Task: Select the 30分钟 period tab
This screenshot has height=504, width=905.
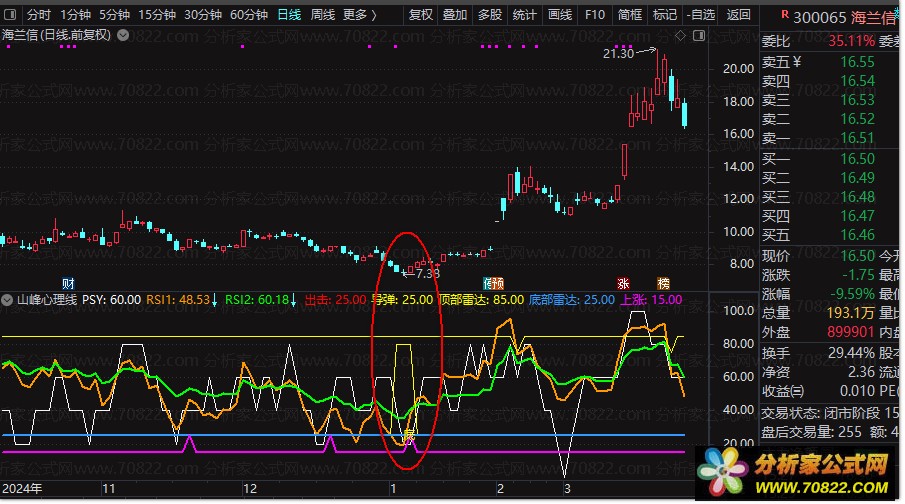Action: [x=203, y=14]
